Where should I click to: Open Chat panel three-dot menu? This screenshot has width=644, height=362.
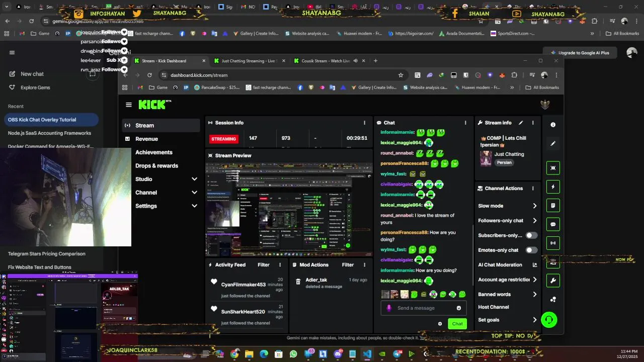pyautogui.click(x=465, y=123)
